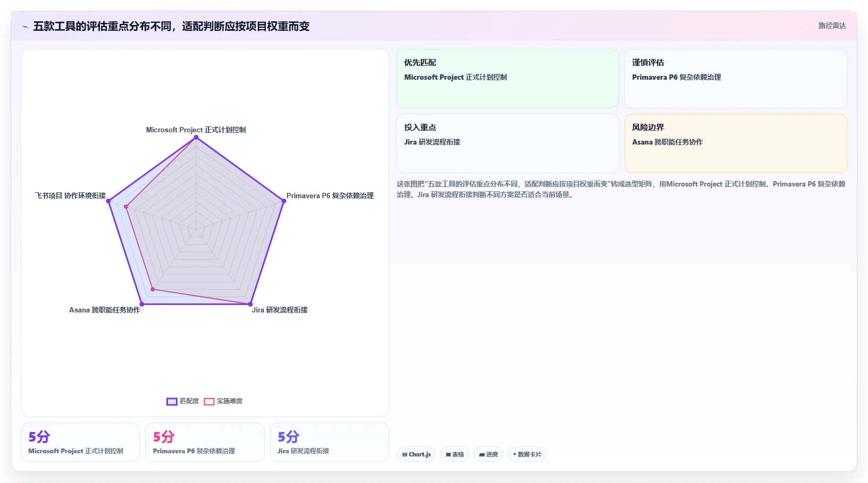Open the 谨慎评估 card
This screenshot has height=483, width=868.
(736, 79)
